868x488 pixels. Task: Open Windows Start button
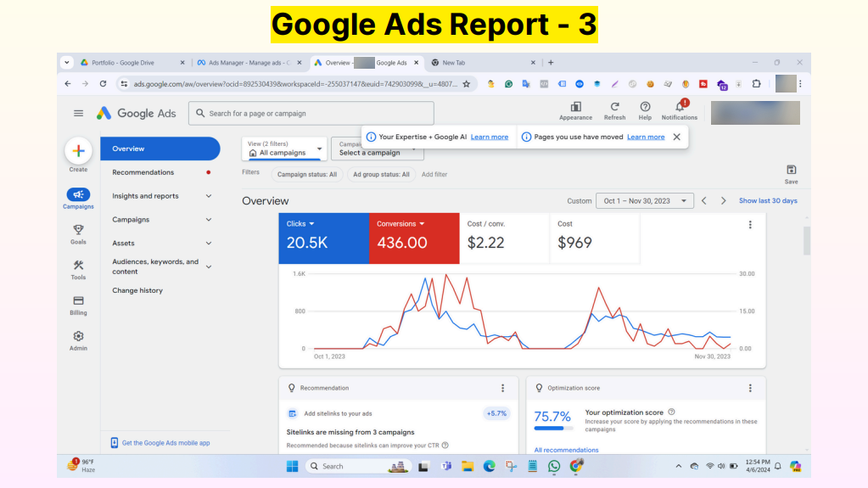(292, 467)
